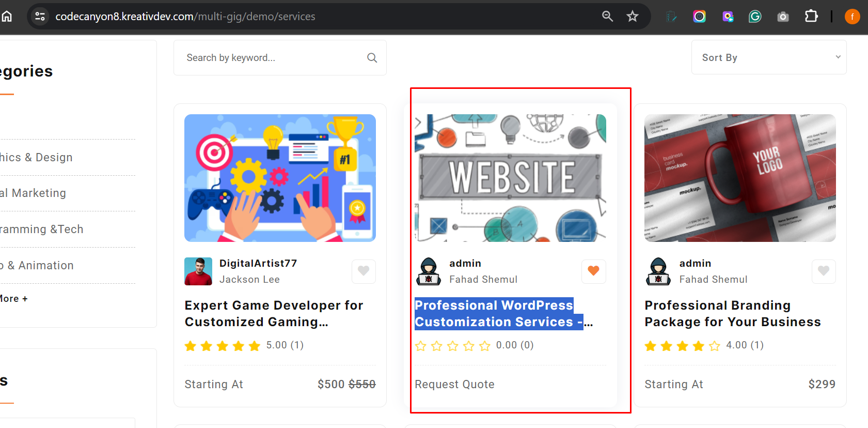Select the Video & Animation category
Viewport: 868px width, 428px height.
click(37, 265)
